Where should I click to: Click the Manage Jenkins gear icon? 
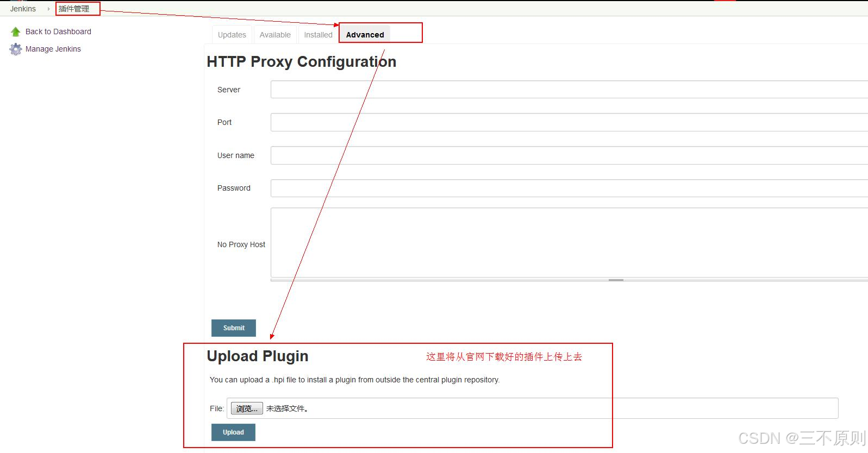(x=16, y=49)
